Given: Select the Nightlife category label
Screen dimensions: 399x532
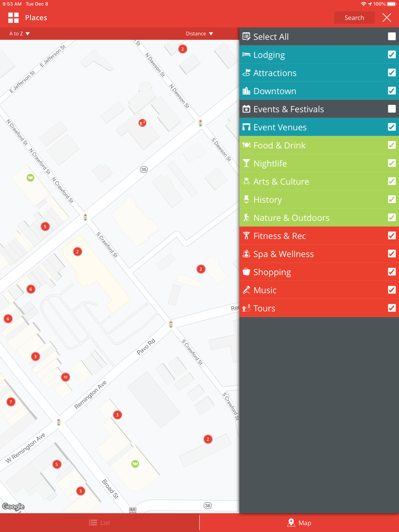Looking at the screenshot, I should click(270, 164).
